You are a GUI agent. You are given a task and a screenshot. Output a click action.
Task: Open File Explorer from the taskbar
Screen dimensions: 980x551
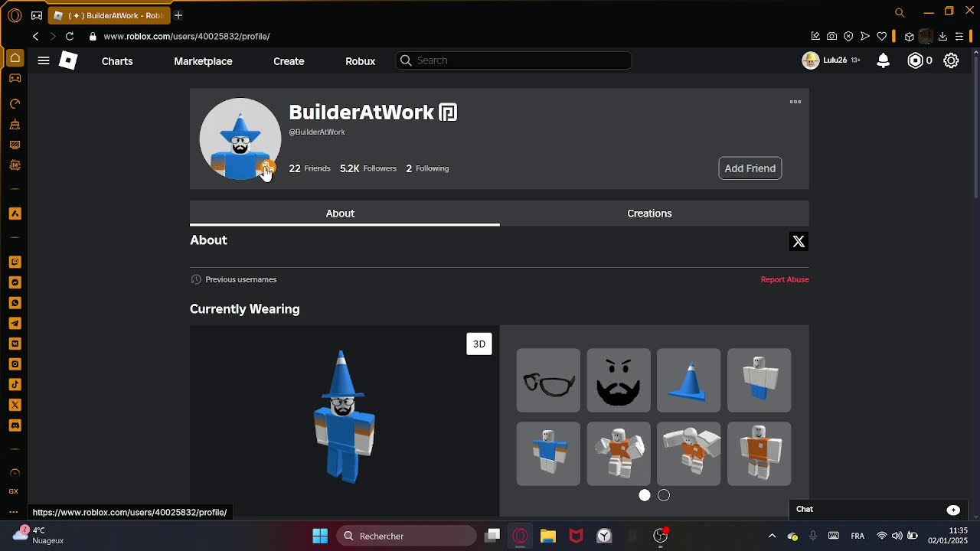click(x=547, y=536)
